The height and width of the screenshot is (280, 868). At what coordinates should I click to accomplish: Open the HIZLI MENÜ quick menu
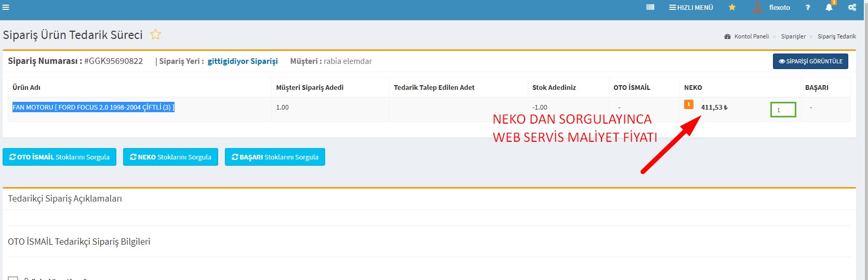point(691,7)
